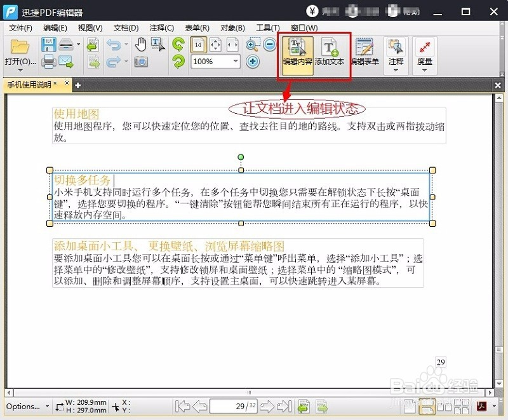
Task: Click the zoom in plus icon
Action: pyautogui.click(x=253, y=62)
